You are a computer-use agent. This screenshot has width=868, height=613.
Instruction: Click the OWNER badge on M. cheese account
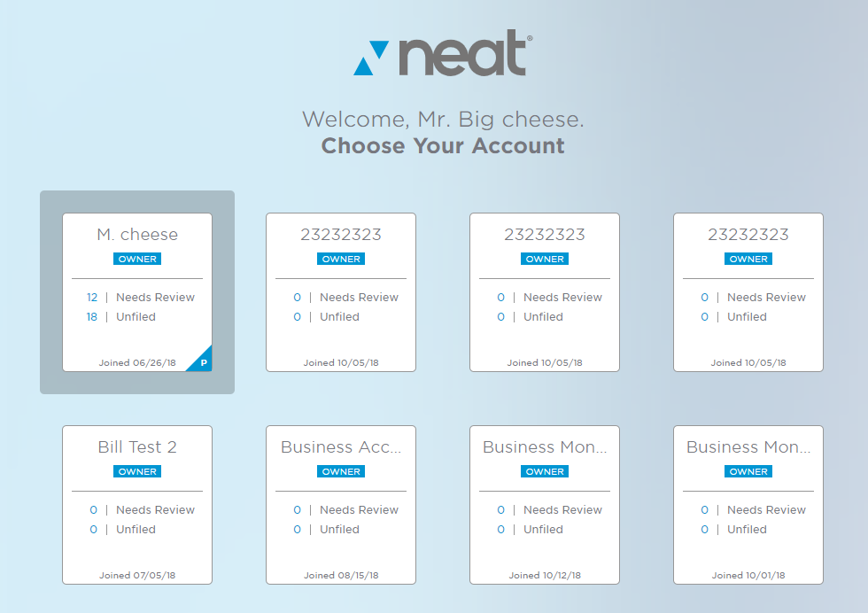click(136, 259)
